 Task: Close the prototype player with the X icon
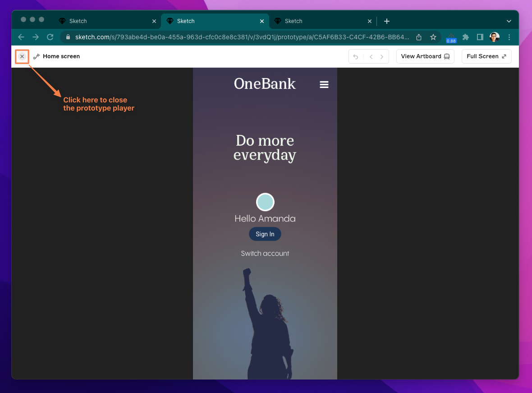click(22, 56)
